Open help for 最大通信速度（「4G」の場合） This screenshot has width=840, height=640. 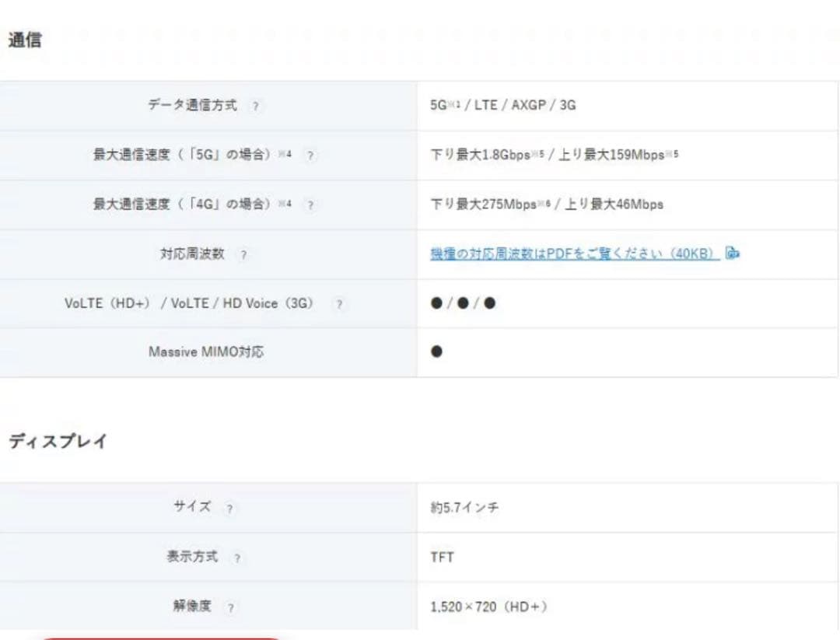click(x=310, y=205)
